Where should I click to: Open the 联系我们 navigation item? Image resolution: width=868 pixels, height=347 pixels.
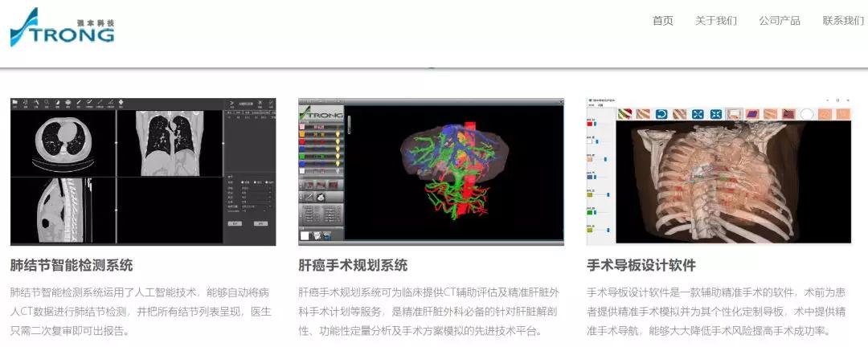click(842, 21)
